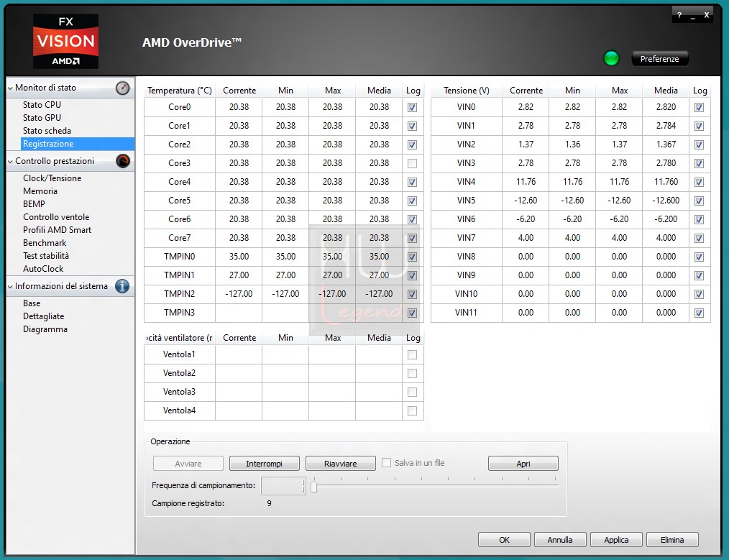Click the Riavviare button
The height and width of the screenshot is (560, 729).
click(340, 464)
